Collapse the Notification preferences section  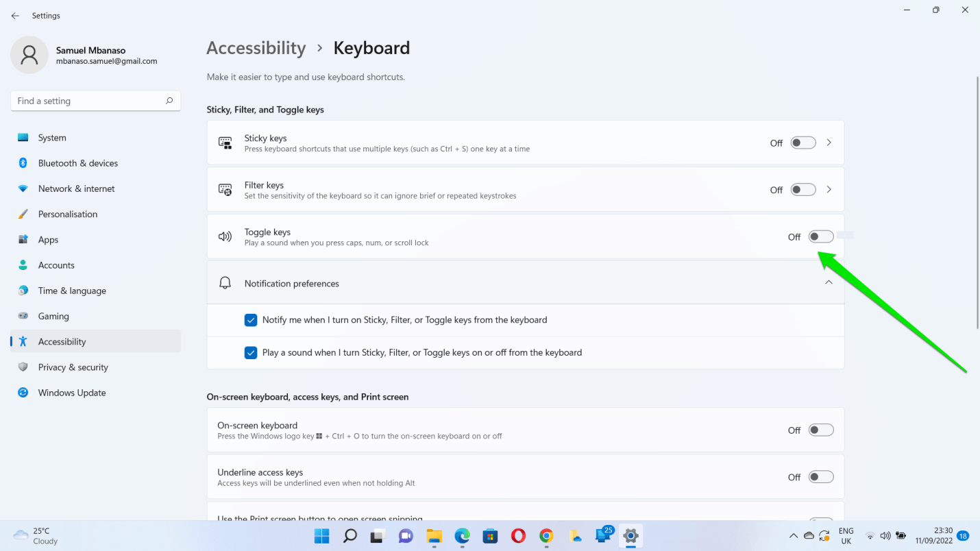point(829,282)
